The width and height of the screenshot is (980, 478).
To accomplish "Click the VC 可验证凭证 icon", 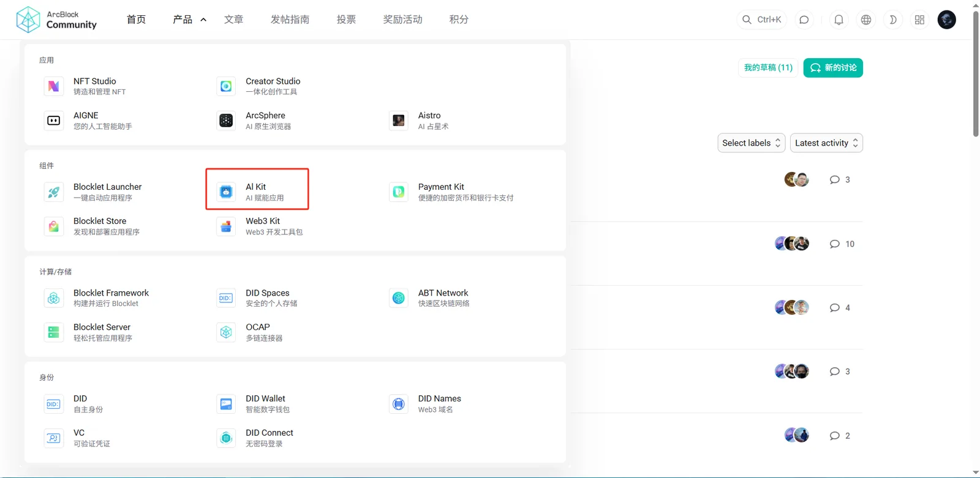I will point(54,438).
